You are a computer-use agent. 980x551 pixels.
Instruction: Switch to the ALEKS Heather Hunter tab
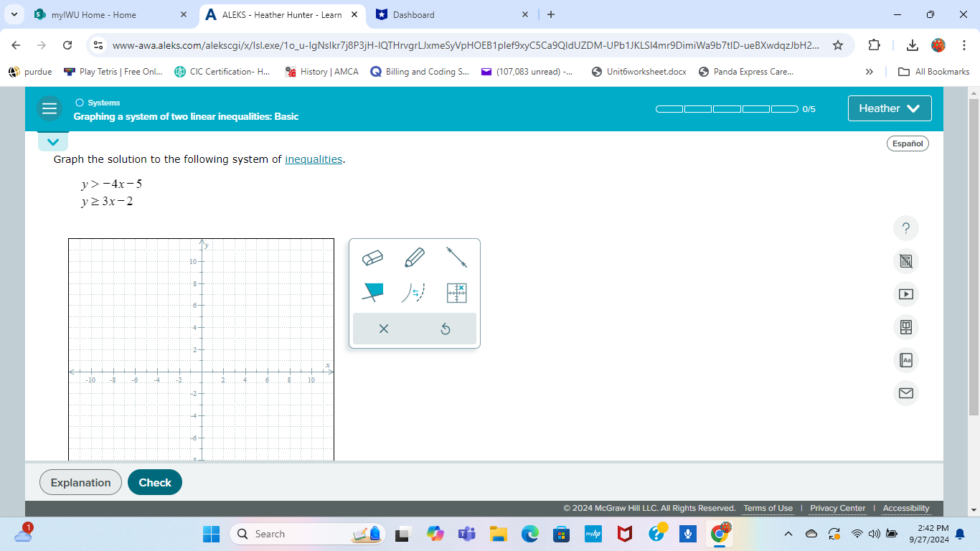tap(281, 14)
